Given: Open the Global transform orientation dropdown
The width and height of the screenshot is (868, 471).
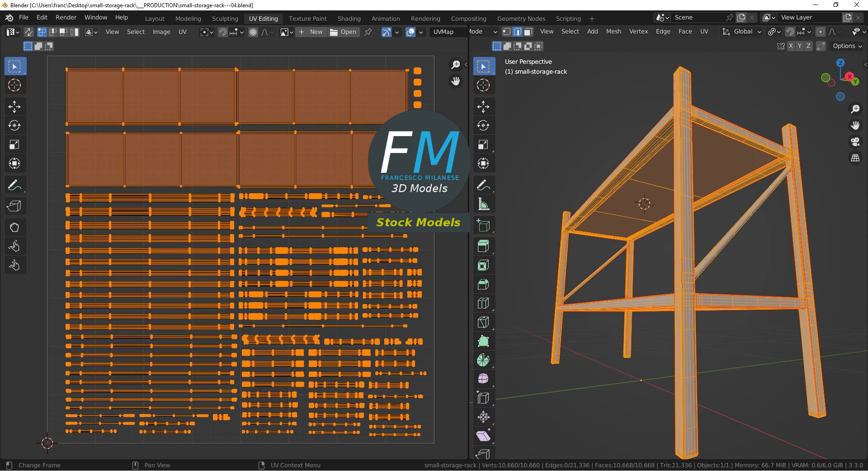Looking at the screenshot, I should [x=743, y=32].
